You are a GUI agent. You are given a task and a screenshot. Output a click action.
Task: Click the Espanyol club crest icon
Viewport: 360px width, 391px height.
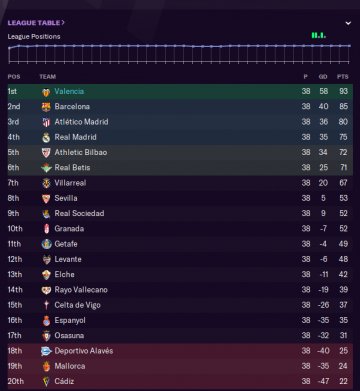tap(46, 321)
